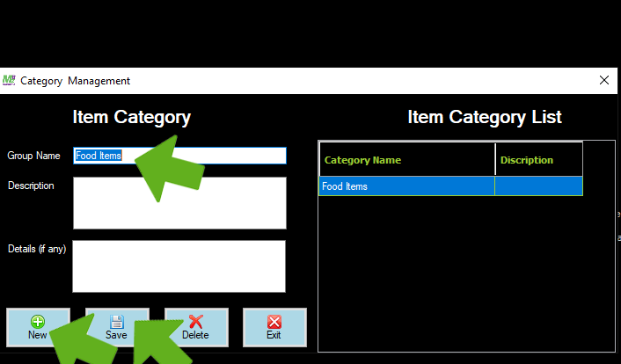Image resolution: width=621 pixels, height=364 pixels.
Task: Click the Category Management title bar text
Action: [75, 81]
